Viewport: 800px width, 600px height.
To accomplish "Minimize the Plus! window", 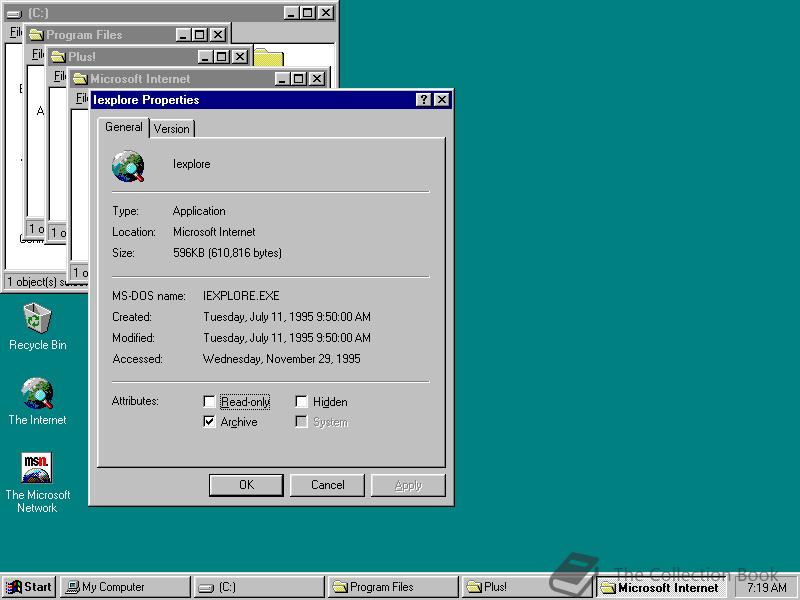I will point(205,57).
